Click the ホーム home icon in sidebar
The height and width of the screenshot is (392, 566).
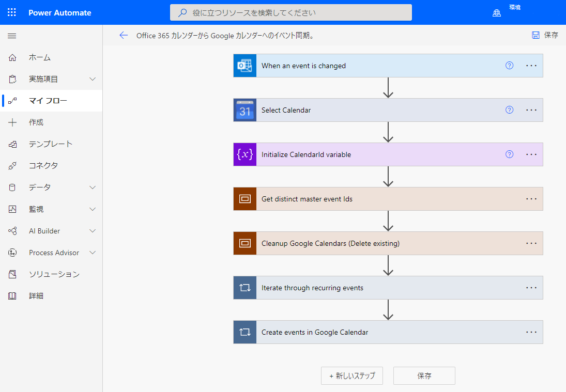[x=12, y=57]
